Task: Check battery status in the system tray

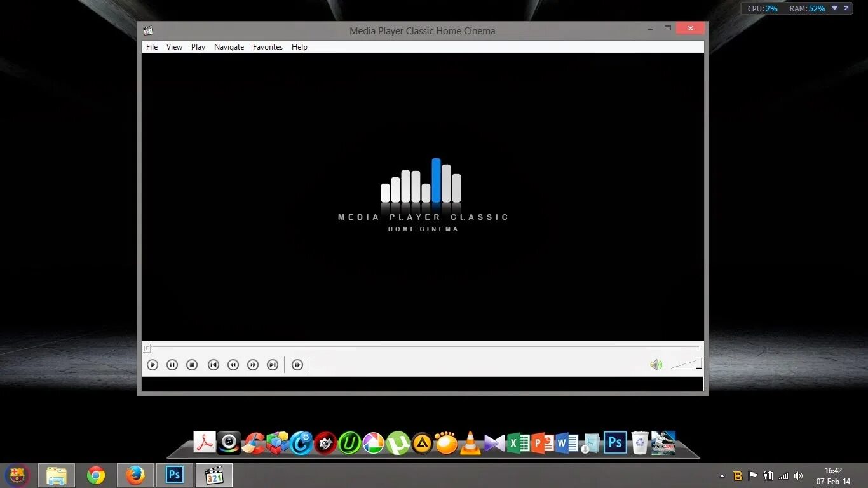Action: [x=768, y=476]
